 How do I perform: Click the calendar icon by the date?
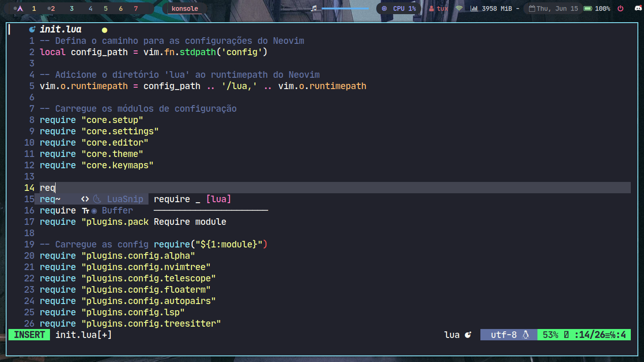(x=532, y=8)
